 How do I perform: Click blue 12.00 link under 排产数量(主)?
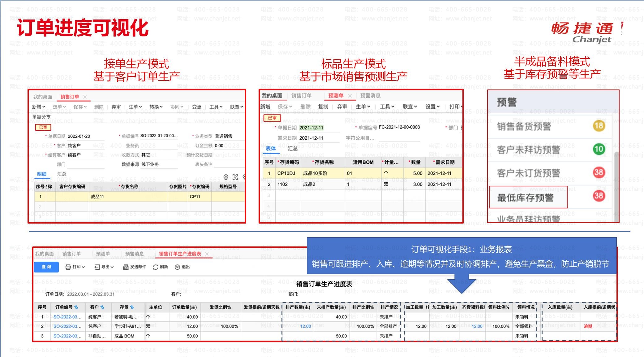click(306, 326)
